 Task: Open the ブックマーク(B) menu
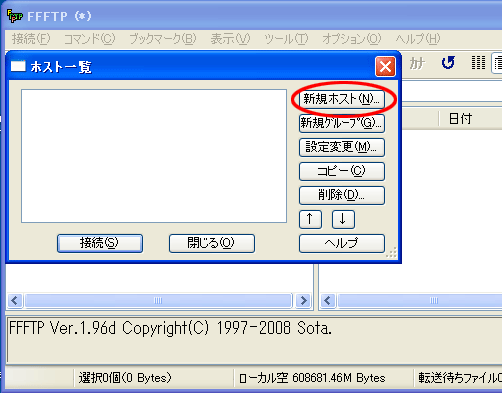[x=162, y=39]
